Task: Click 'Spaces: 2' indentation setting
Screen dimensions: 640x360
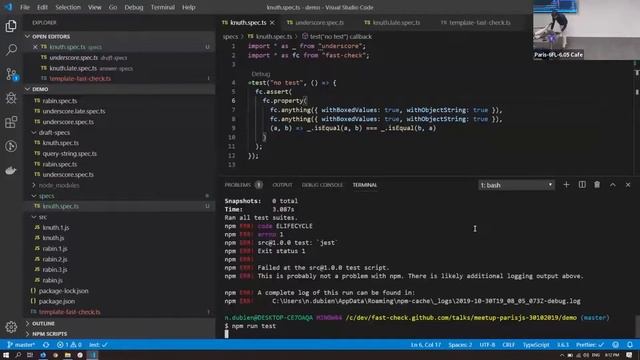Action: 460,345
